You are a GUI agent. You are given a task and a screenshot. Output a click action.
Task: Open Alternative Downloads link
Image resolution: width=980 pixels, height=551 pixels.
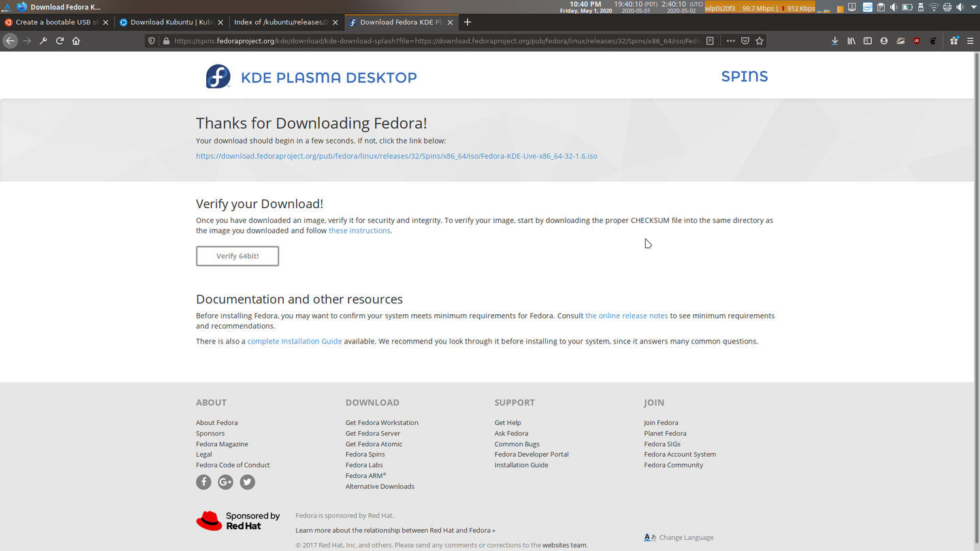(380, 486)
